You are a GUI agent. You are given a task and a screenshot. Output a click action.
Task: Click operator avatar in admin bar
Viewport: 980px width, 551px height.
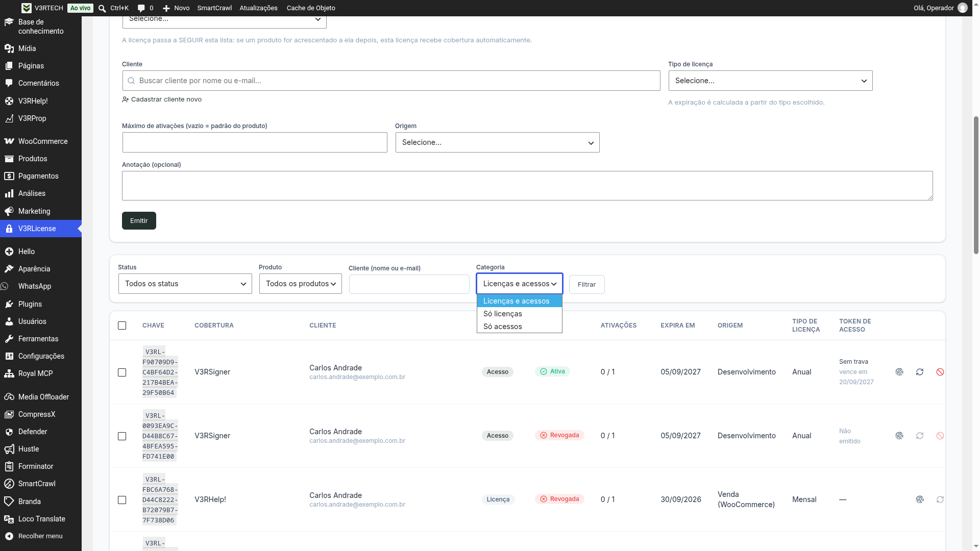[x=963, y=8]
